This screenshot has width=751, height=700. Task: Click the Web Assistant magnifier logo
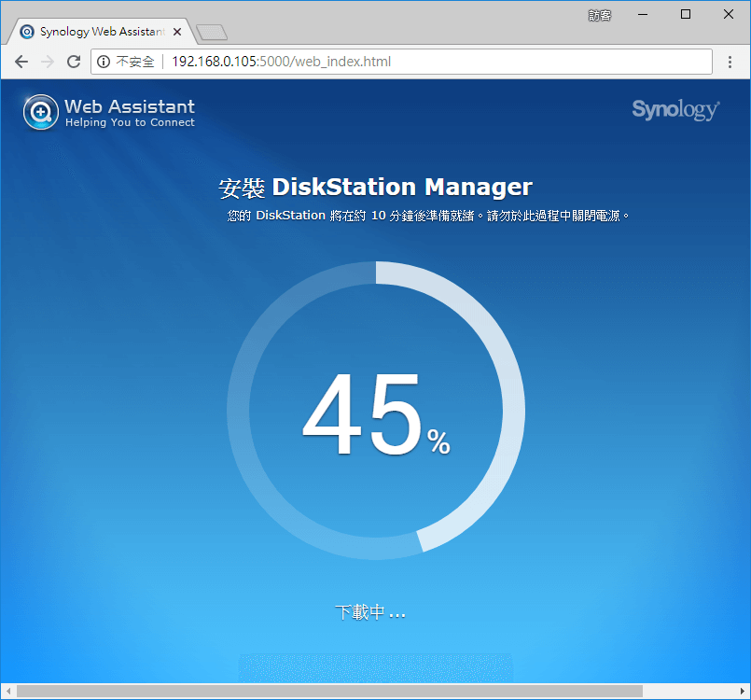tap(40, 111)
